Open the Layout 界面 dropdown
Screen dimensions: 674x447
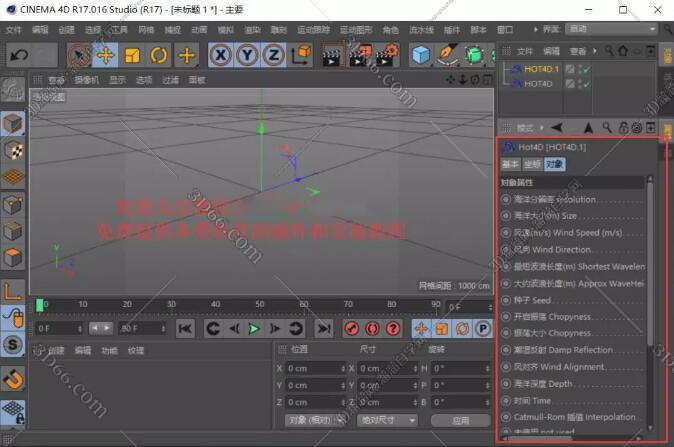pyautogui.click(x=611, y=29)
